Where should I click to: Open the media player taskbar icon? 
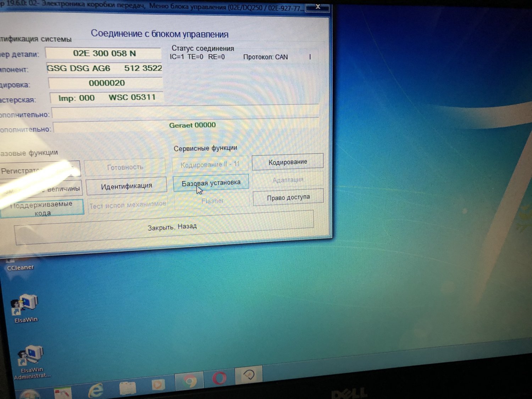tap(158, 385)
